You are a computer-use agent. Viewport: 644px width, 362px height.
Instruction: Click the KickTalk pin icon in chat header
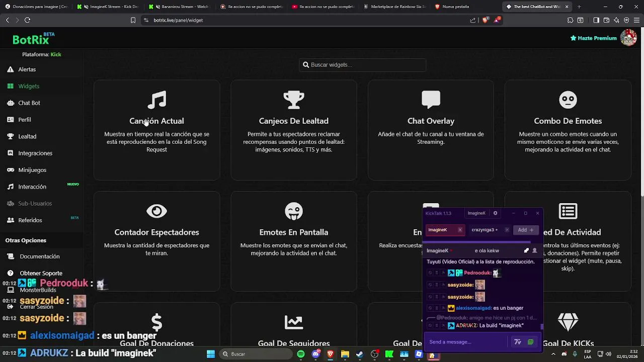(526, 250)
